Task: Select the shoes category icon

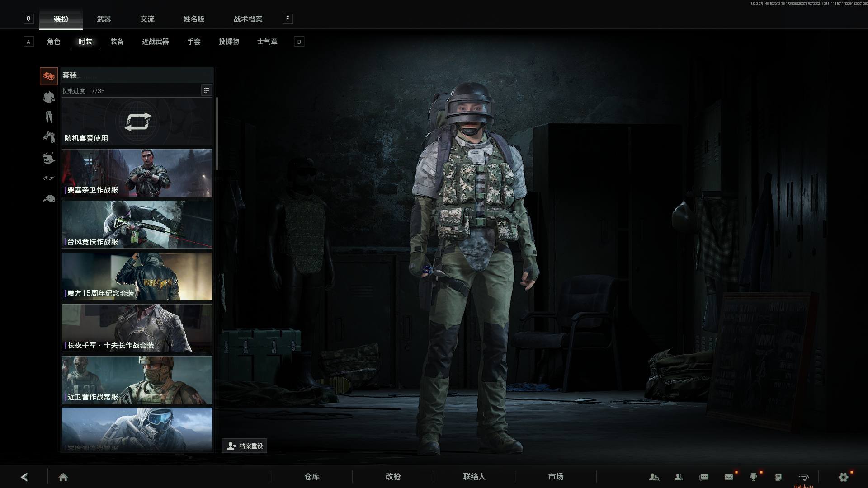Action: point(49,137)
